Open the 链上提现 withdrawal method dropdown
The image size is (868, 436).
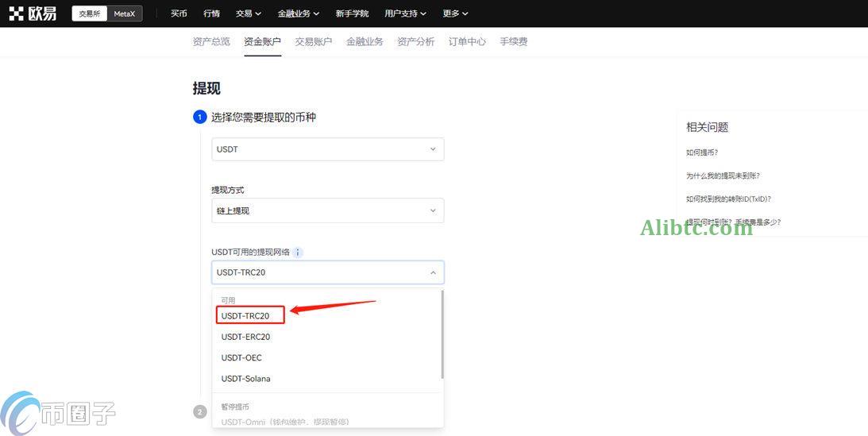tap(328, 210)
